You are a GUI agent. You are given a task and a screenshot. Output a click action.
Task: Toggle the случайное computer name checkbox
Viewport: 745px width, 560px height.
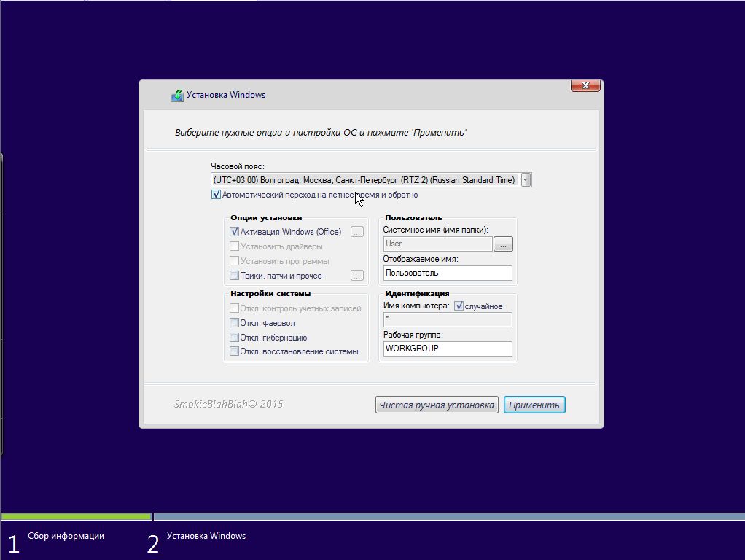click(459, 306)
